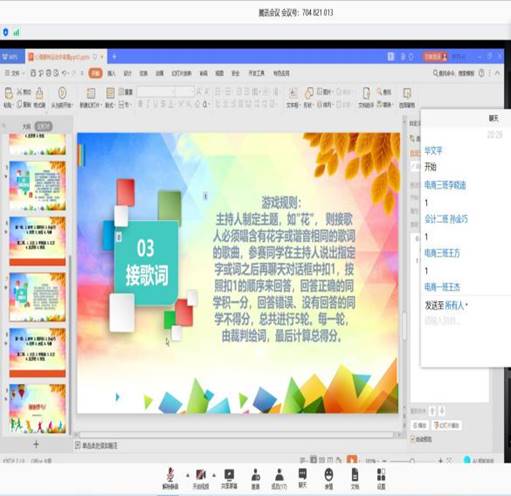Toggle the notes checkbox below slide
This screenshot has width=511, height=496.
point(78,445)
